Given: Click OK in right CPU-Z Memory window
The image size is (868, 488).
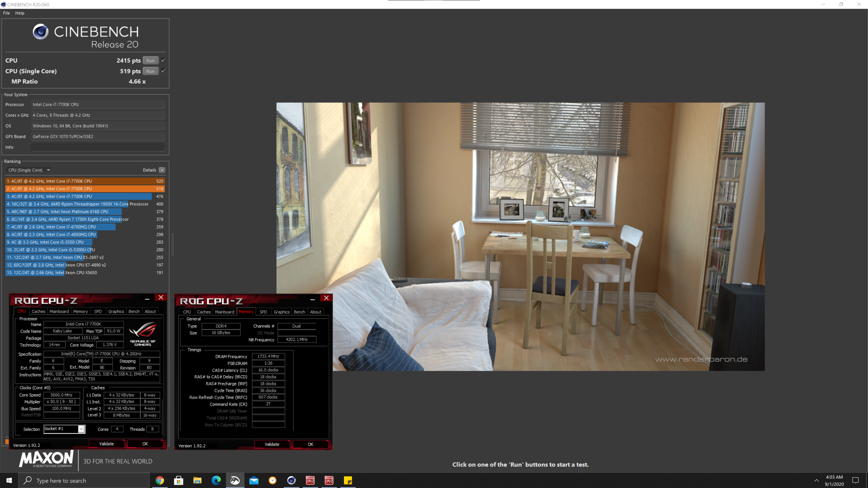Looking at the screenshot, I should [x=311, y=445].
